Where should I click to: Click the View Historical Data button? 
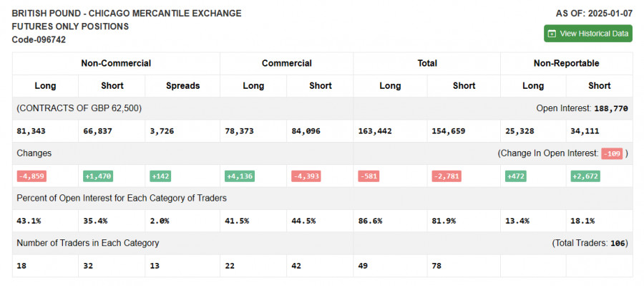click(x=588, y=34)
